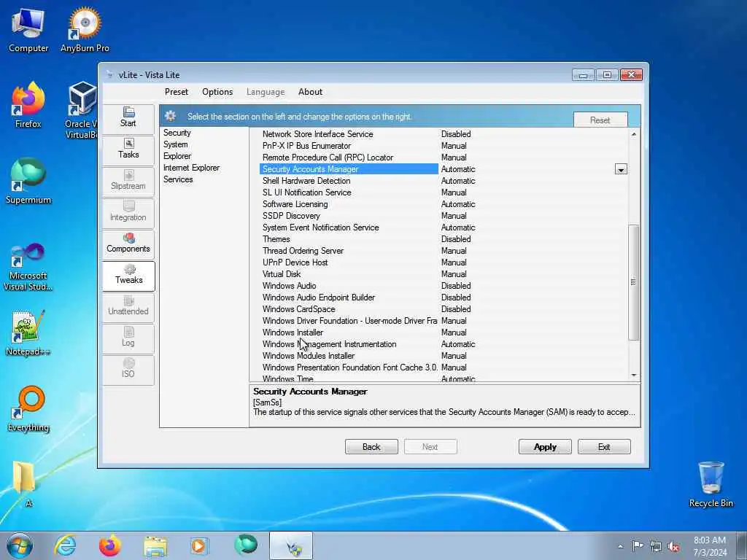Click the Log sidebar item

(x=128, y=338)
